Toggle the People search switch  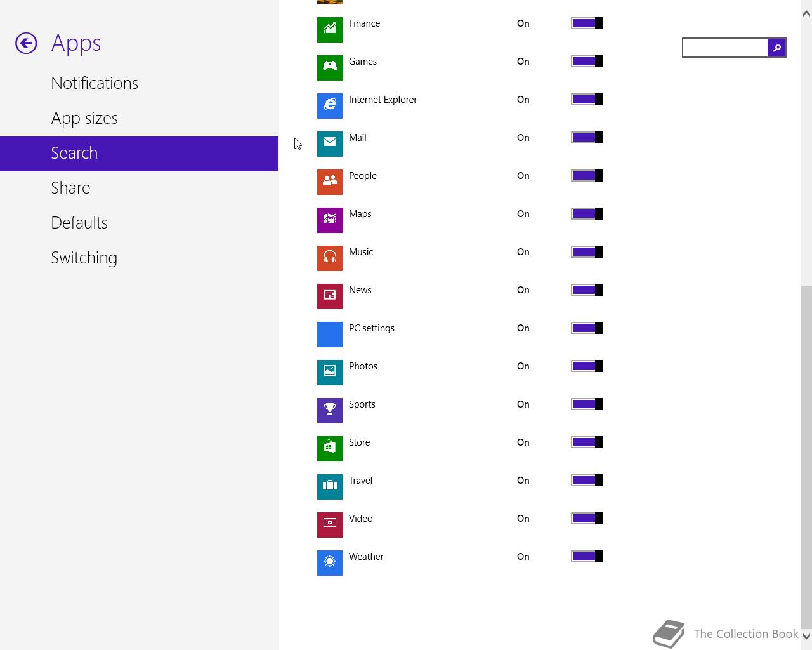coord(587,176)
